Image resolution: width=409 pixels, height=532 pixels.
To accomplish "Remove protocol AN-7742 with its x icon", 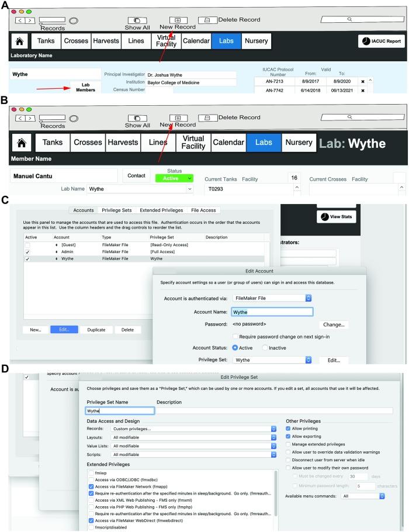I will coord(363,91).
